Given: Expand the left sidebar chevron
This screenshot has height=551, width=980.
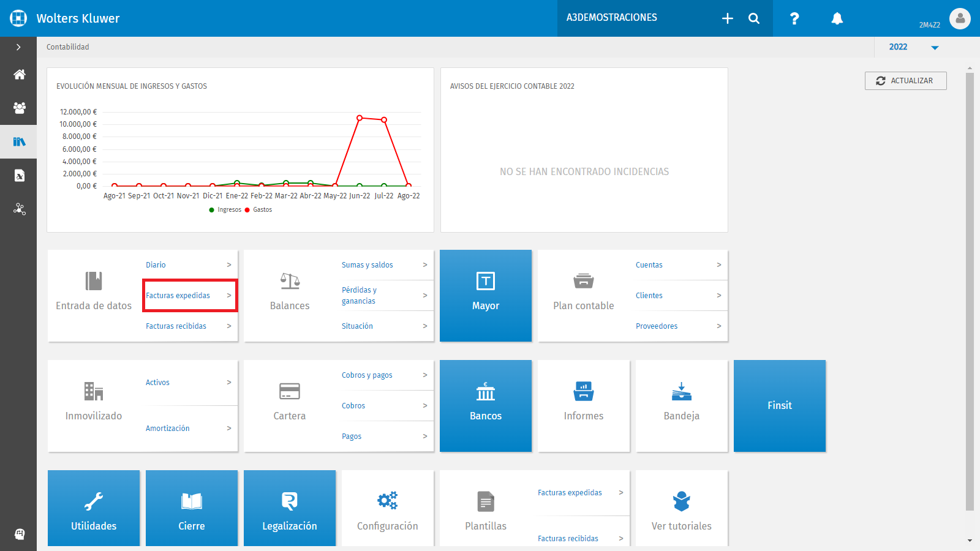Looking at the screenshot, I should coord(18,47).
